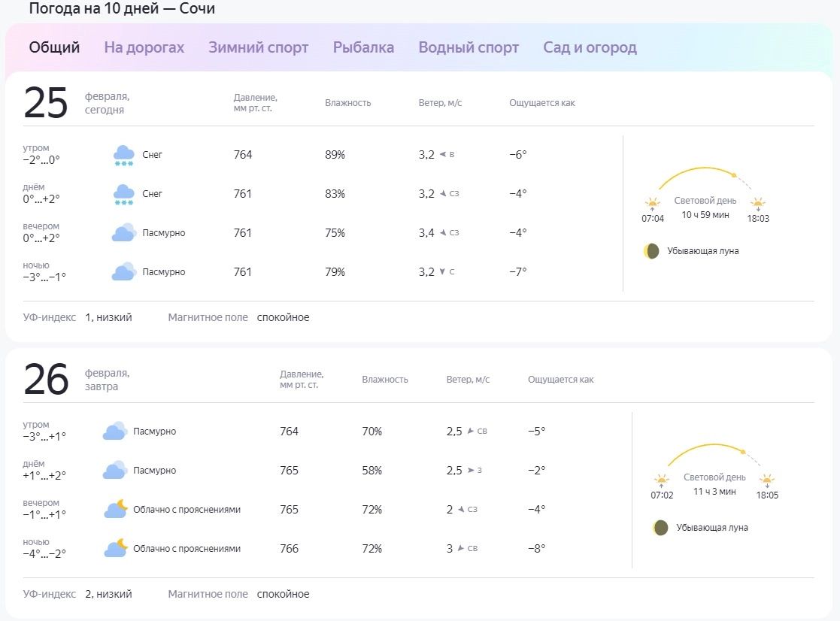Open the Общий weather tab

[54, 47]
